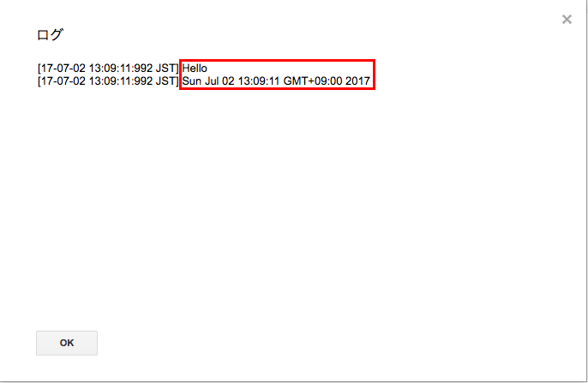Click the Sun Jul 02 date output
This screenshot has width=588, height=383.
276,81
